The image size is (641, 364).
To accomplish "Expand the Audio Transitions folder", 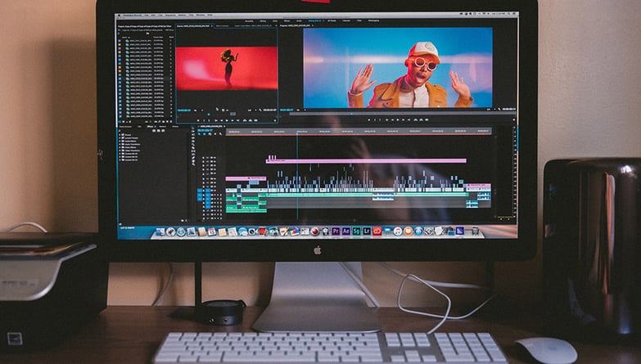I will click(x=120, y=144).
